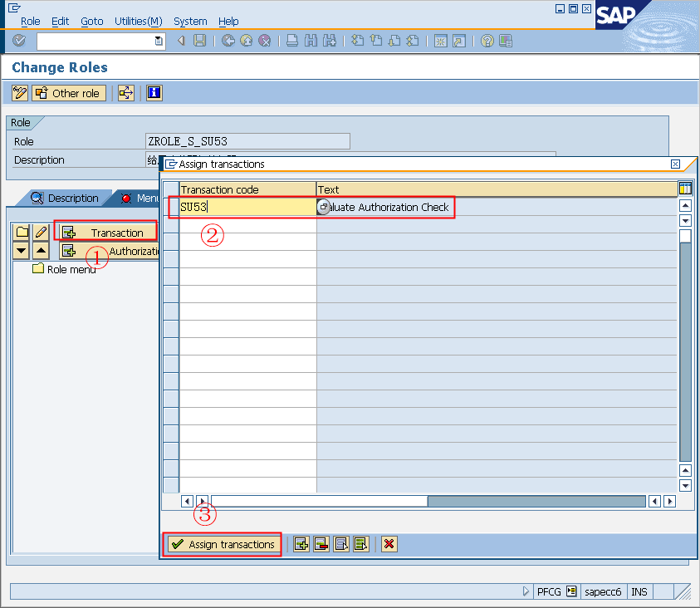The height and width of the screenshot is (608, 700).
Task: Go to Last Page icon
Action: tap(413, 41)
